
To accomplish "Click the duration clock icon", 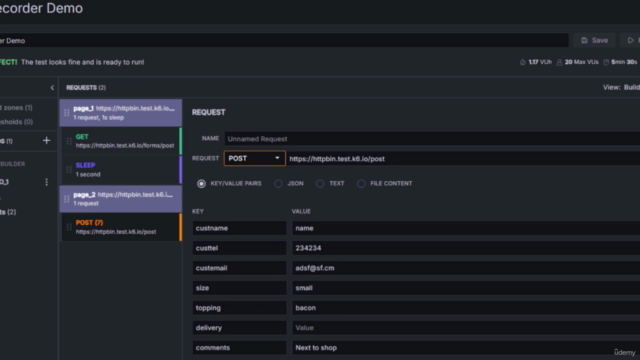I will [606, 62].
